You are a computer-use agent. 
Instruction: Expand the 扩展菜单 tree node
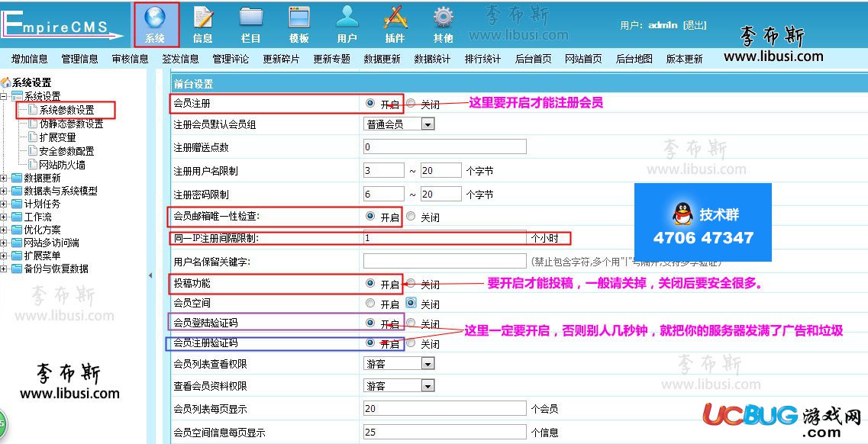4,256
